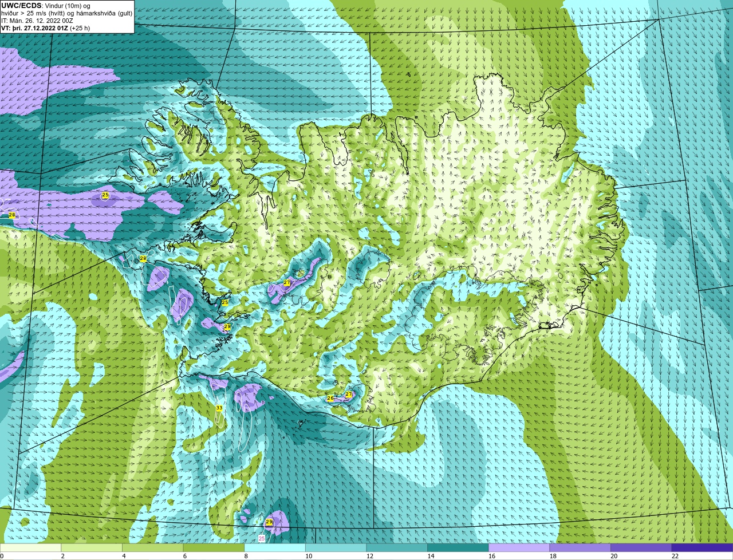Click the 14–16 m/s dark teal swatch
The width and height of the screenshot is (733, 560).
pos(458,547)
